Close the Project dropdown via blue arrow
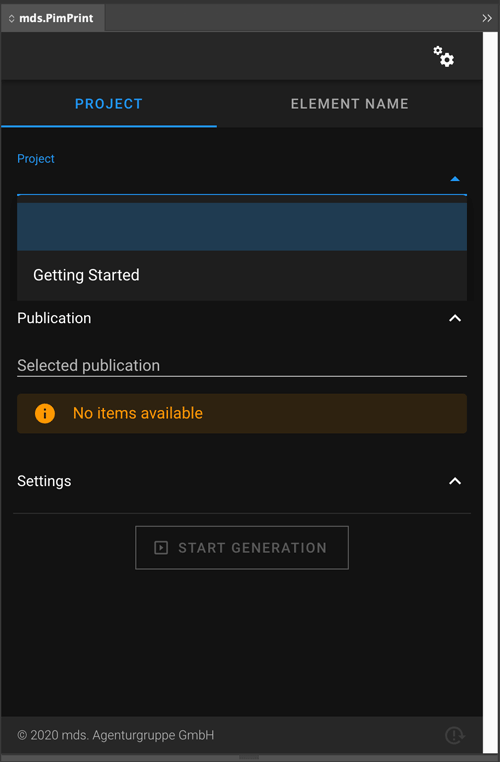 455,179
